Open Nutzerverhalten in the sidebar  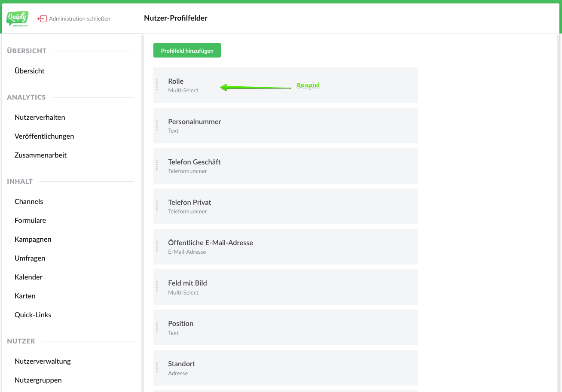click(40, 117)
